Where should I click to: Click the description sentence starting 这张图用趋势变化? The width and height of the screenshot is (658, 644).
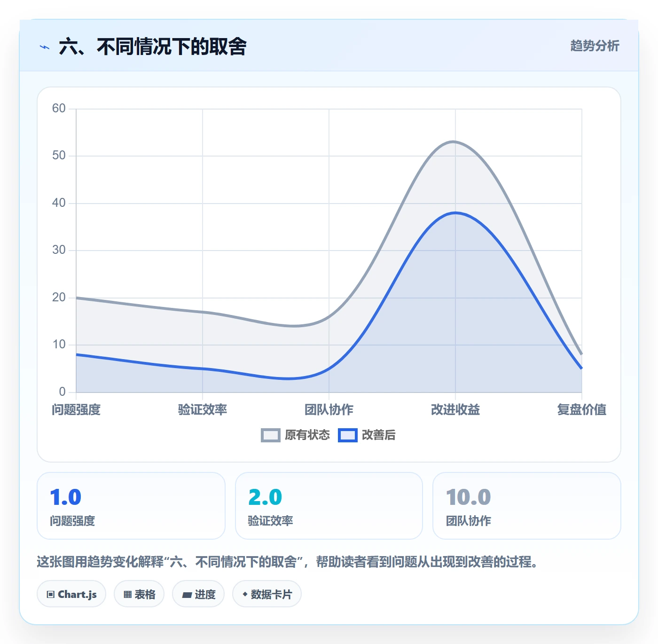coord(288,562)
